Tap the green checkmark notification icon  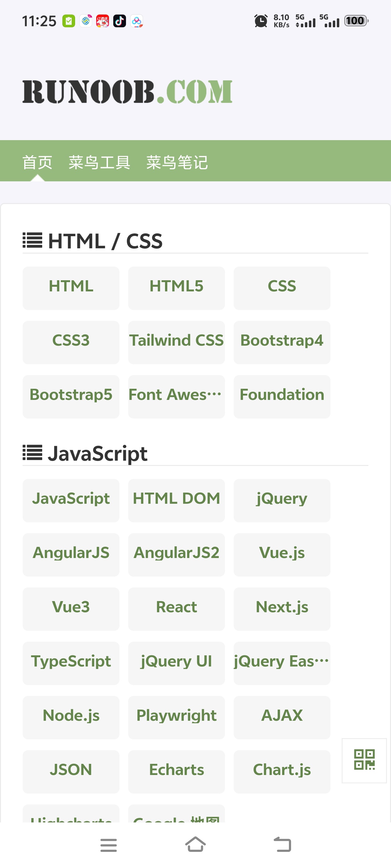point(69,21)
